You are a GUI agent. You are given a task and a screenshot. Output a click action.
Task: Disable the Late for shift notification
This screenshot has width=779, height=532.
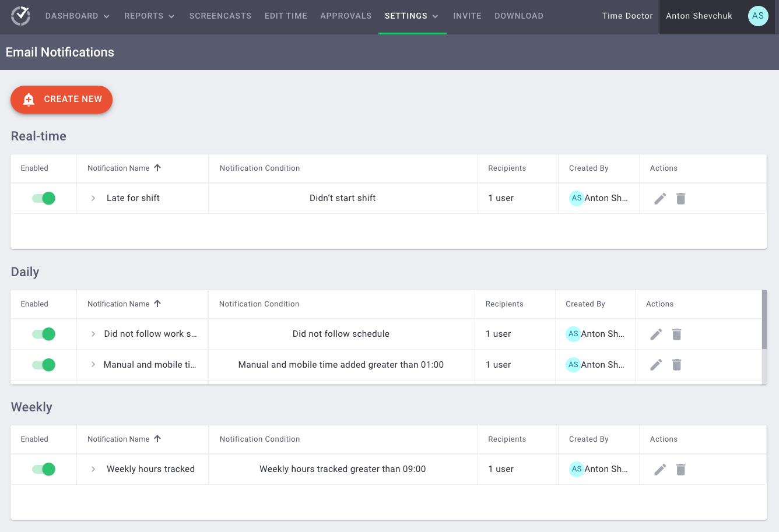pyautogui.click(x=43, y=198)
